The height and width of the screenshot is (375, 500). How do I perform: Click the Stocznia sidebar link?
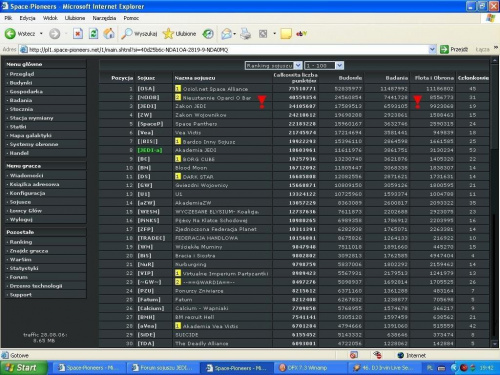(x=21, y=109)
